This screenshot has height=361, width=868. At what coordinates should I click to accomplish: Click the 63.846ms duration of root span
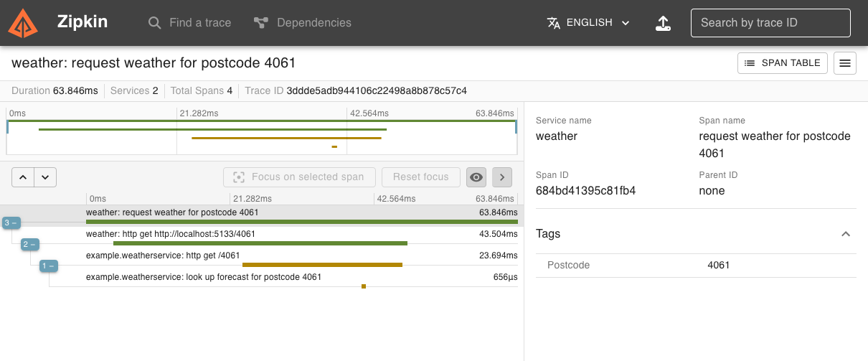click(x=499, y=213)
